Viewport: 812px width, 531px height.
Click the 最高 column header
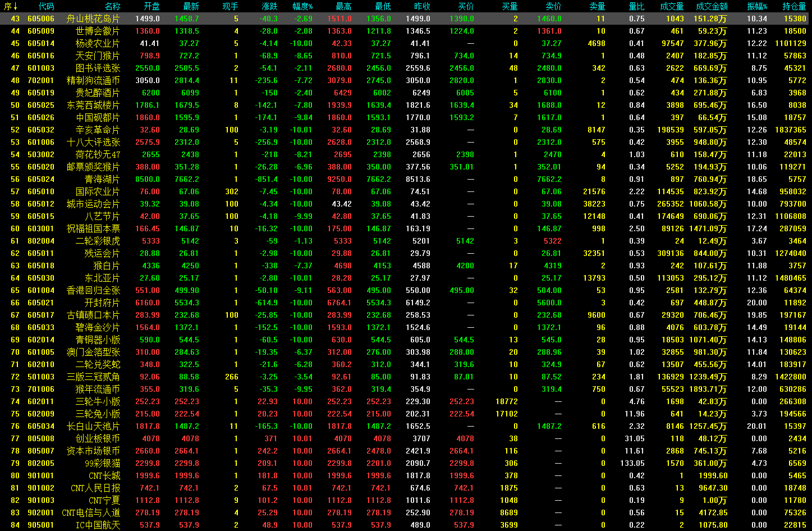pyautogui.click(x=344, y=6)
